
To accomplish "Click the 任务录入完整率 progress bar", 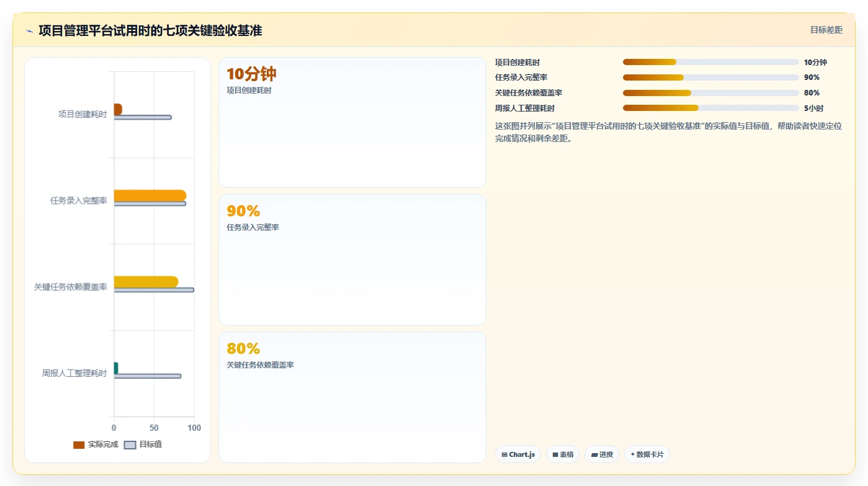I will (x=710, y=77).
